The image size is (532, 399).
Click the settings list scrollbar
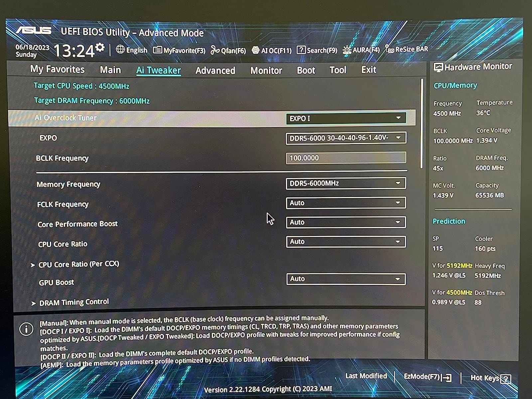(422, 123)
